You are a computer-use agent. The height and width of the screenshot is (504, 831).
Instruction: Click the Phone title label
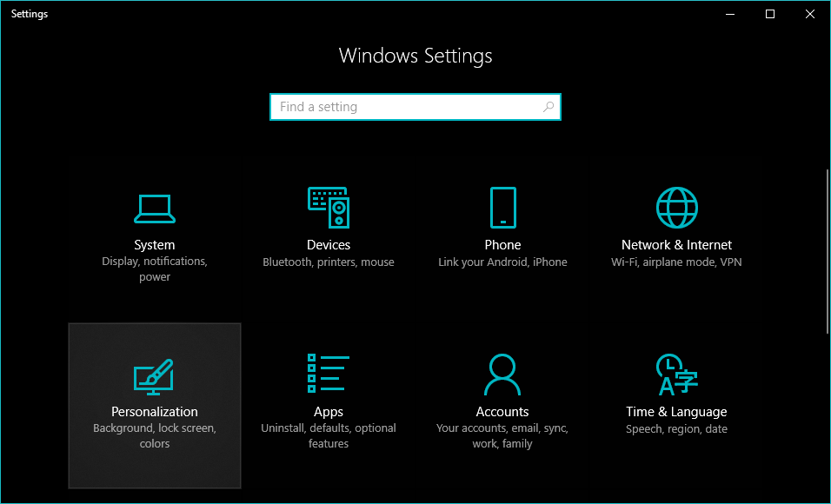coord(502,245)
